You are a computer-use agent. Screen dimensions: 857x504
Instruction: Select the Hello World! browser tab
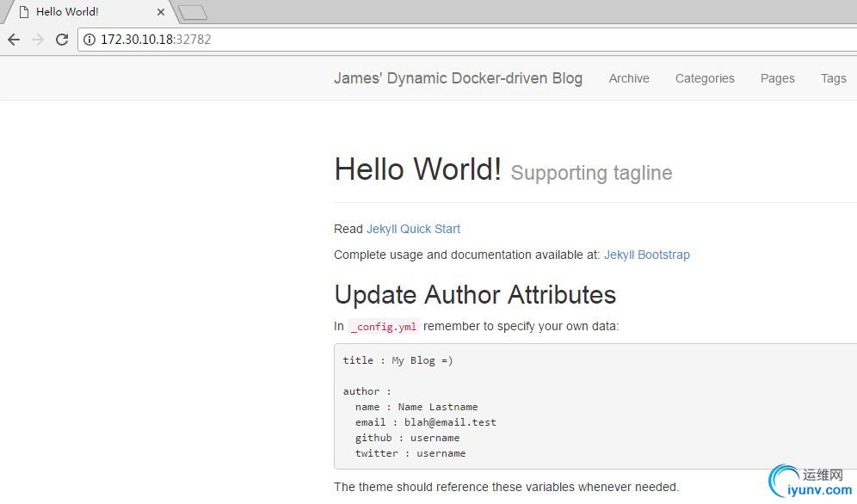[90, 12]
